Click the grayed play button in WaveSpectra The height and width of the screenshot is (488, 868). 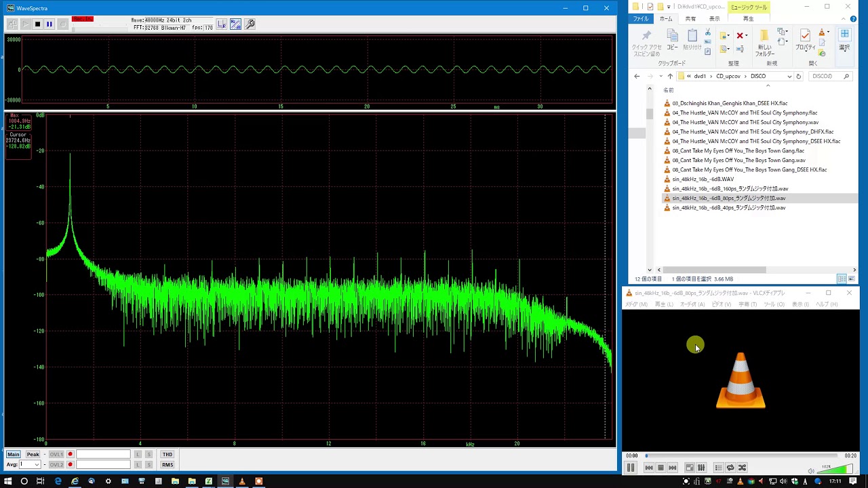tap(25, 24)
